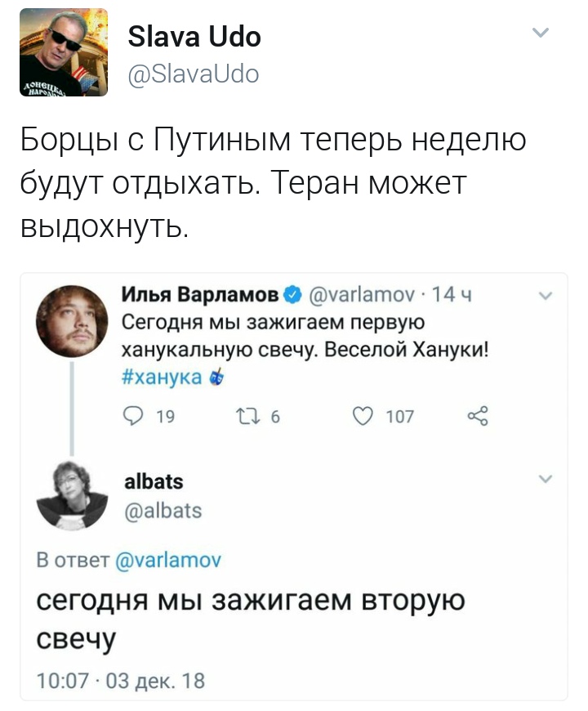Click the @albats handle under the name
This screenshot has height=711, width=588.
click(x=162, y=512)
